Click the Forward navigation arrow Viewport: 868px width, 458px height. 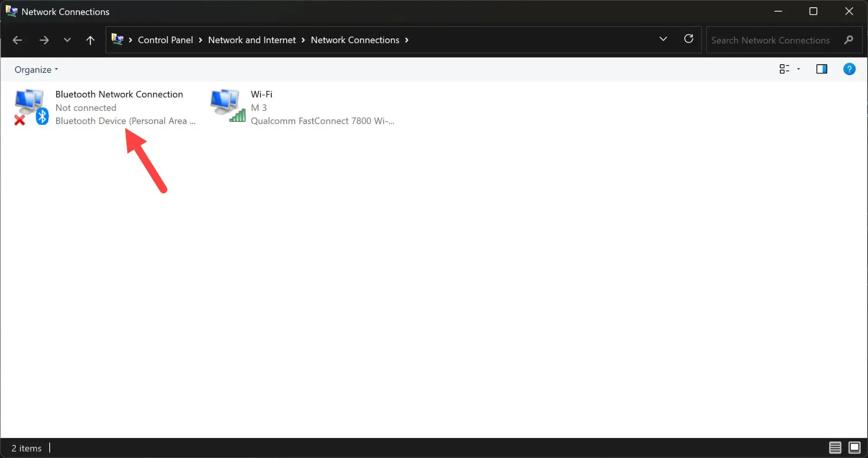click(44, 40)
